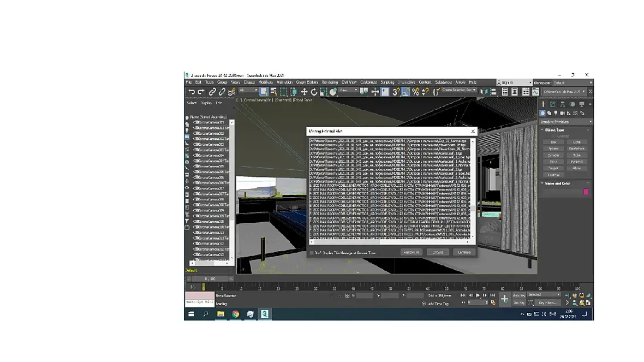Select the Unlink Selection tool
644x362 pixels.
point(222,92)
